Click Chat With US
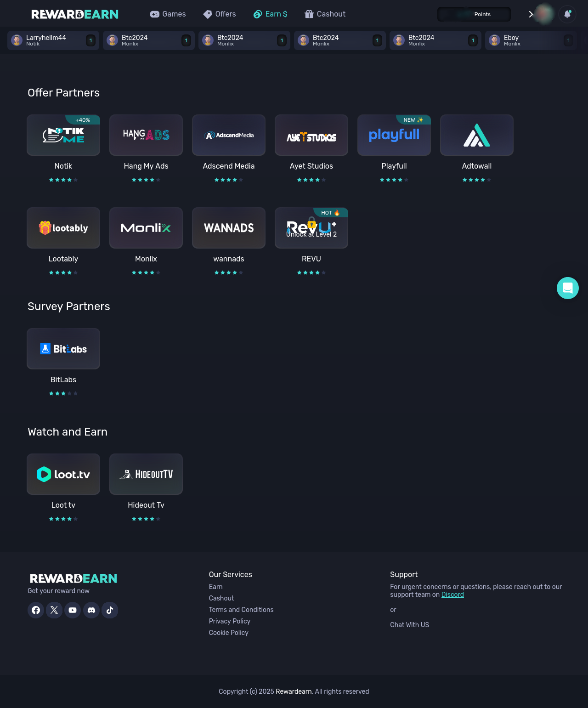The width and height of the screenshot is (588, 708). tap(410, 625)
